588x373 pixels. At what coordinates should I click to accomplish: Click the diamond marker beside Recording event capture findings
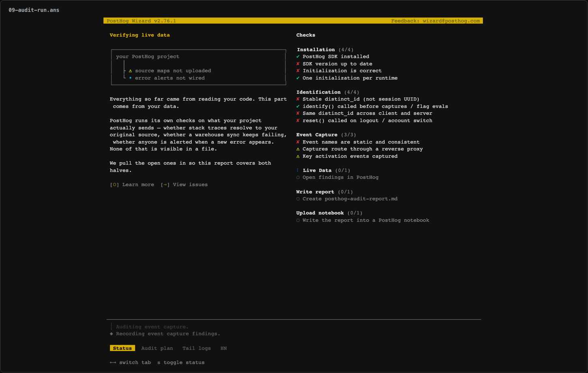[x=112, y=334]
